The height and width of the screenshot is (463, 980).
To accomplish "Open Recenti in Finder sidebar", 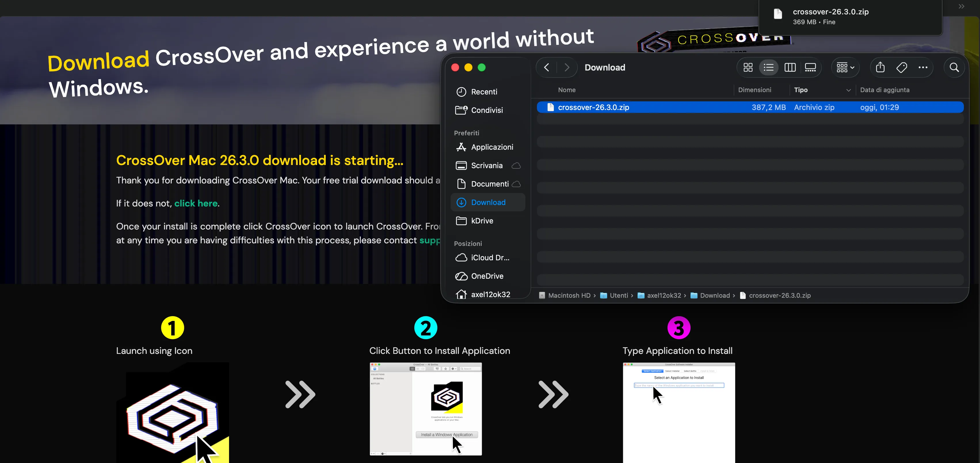I will coord(488,92).
